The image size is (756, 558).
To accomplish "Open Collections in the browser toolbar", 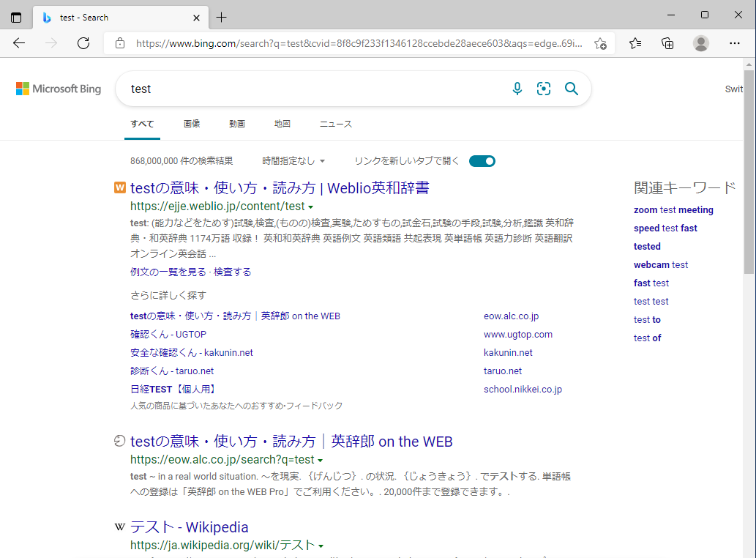I will [667, 43].
